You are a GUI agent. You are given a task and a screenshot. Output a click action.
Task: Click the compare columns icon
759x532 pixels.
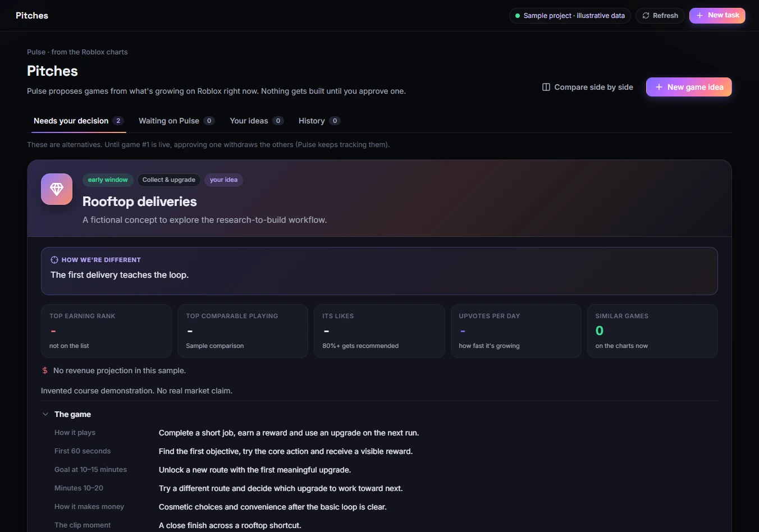(546, 87)
